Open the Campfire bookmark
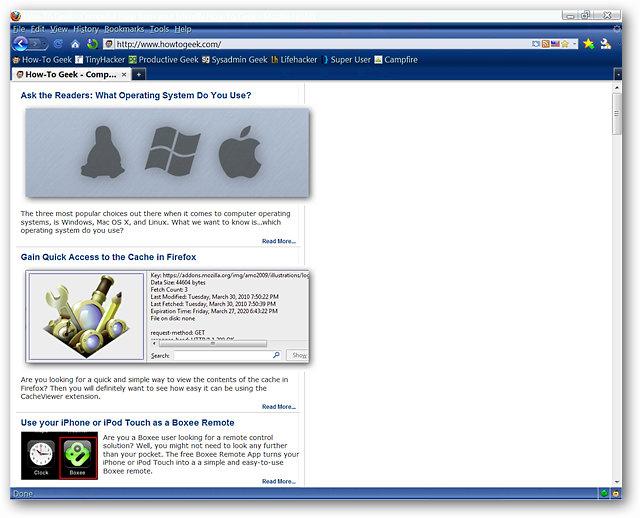640x518 pixels. coord(396,60)
